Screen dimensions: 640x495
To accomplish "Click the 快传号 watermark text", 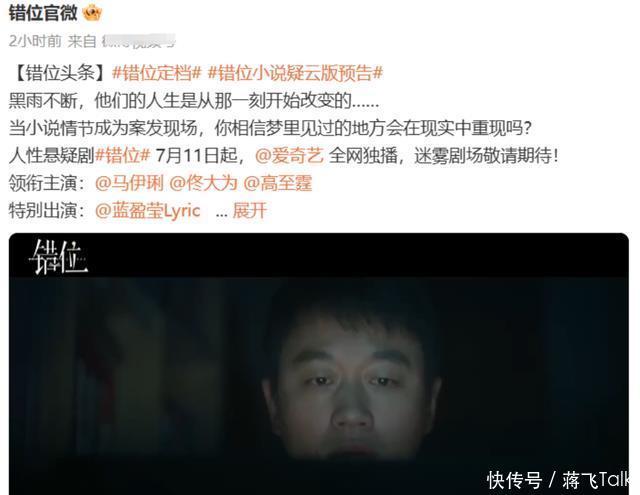I will (x=514, y=480).
